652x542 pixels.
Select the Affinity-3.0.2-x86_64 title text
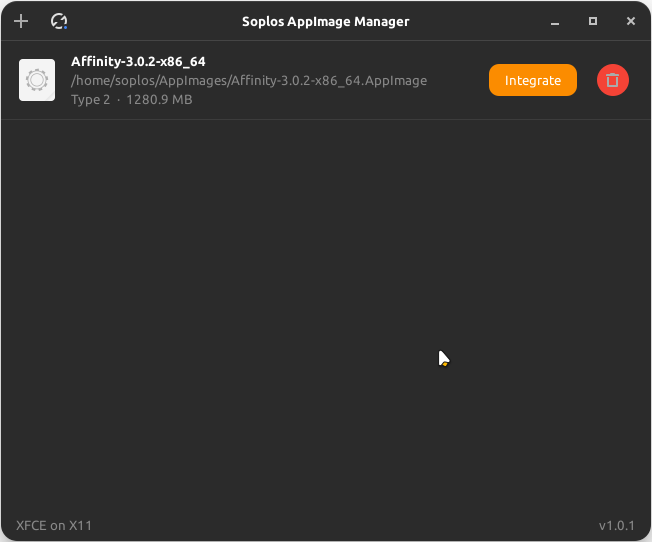coord(138,62)
